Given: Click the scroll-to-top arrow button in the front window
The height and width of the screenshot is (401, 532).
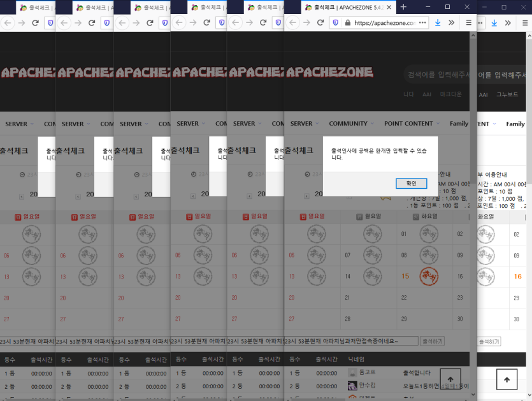Looking at the screenshot, I should click(x=450, y=379).
